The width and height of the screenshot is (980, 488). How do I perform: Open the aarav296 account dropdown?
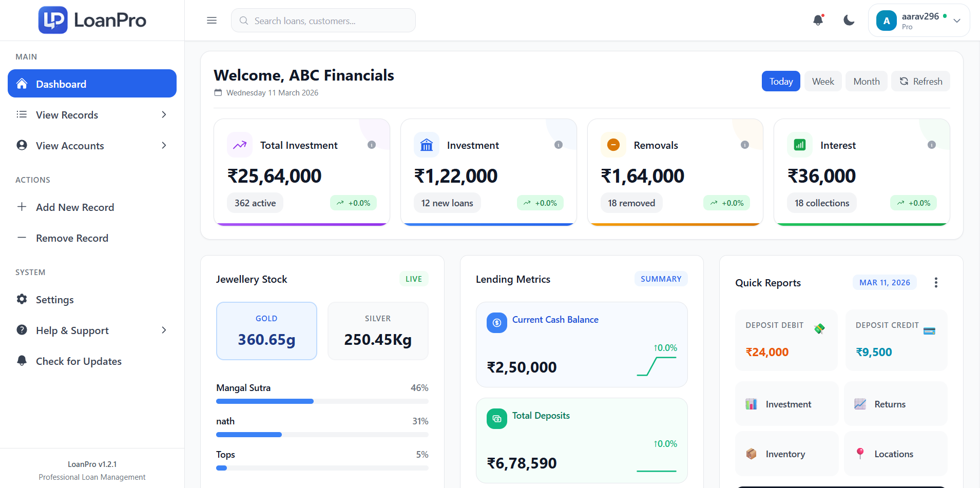[x=918, y=20]
